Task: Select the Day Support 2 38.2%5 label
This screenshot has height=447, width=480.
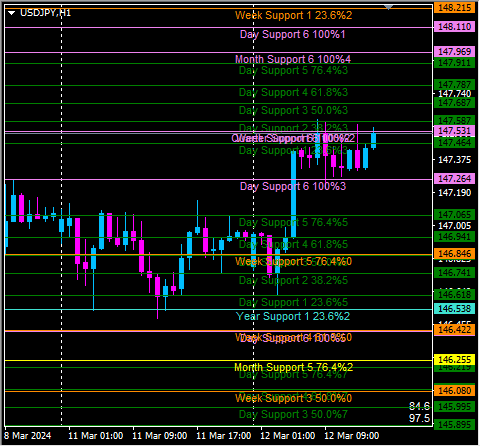Action: coord(293,280)
